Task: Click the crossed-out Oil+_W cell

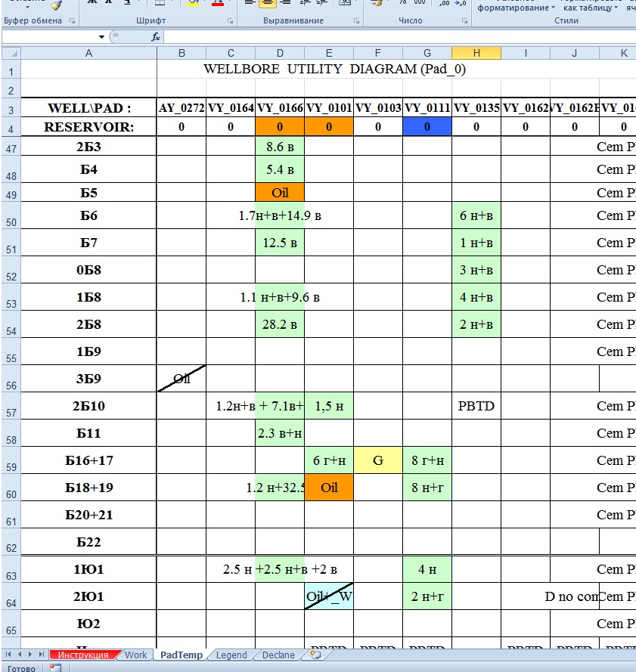Action: (x=329, y=596)
